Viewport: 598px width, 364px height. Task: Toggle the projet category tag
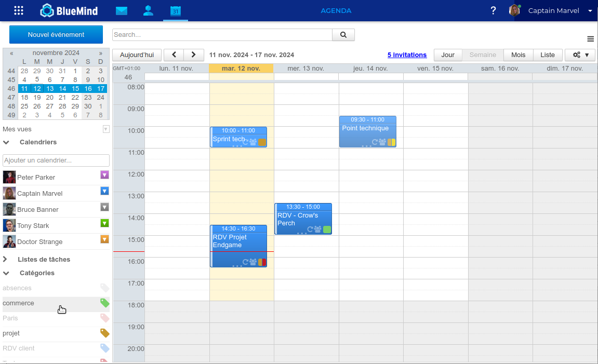(105, 333)
